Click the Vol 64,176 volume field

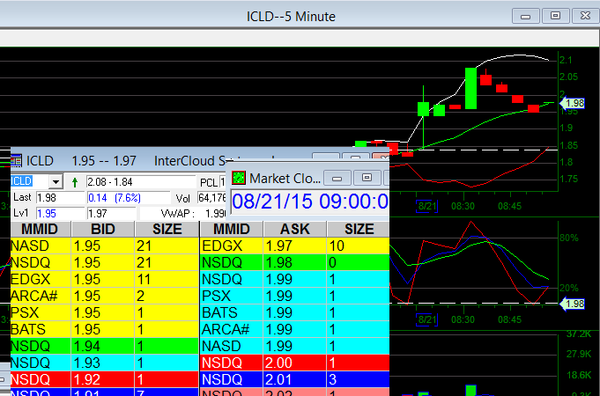pos(212,198)
